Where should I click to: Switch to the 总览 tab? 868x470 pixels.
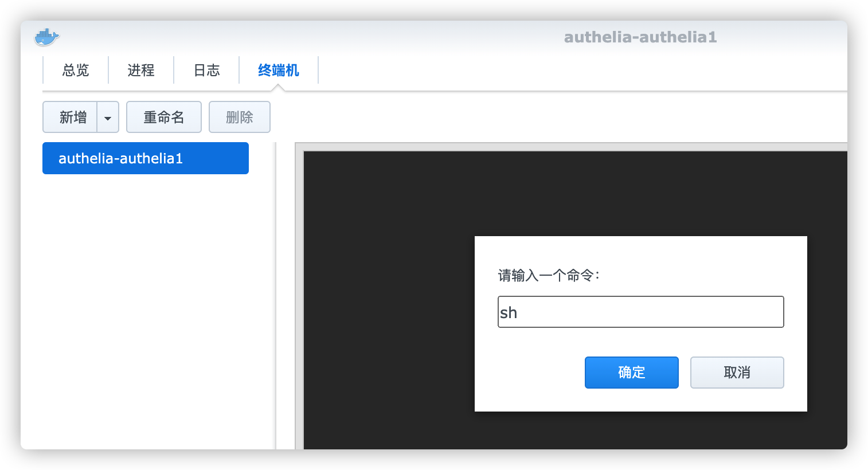[75, 70]
